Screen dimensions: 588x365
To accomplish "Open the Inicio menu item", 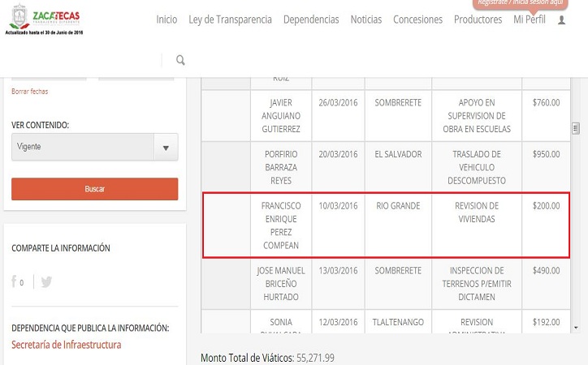I will tap(166, 19).
